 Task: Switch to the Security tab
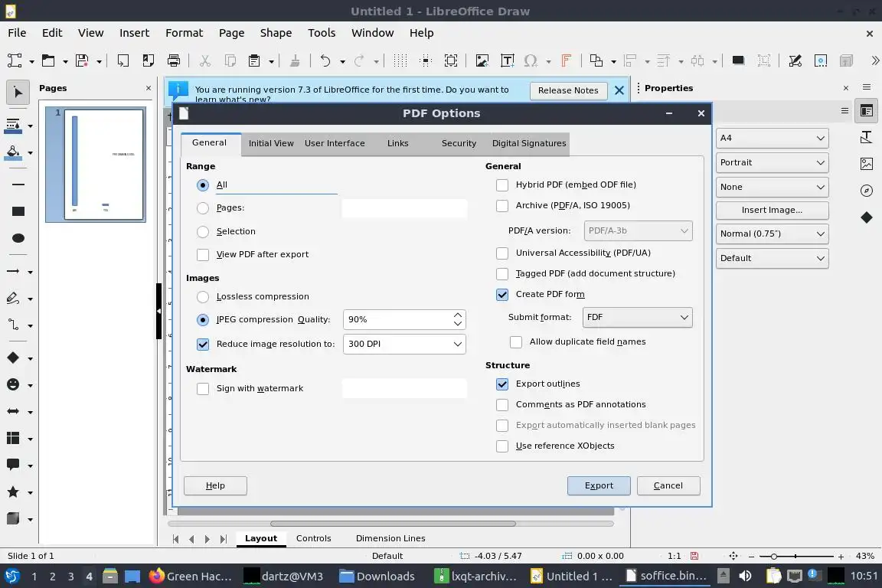[x=459, y=143]
